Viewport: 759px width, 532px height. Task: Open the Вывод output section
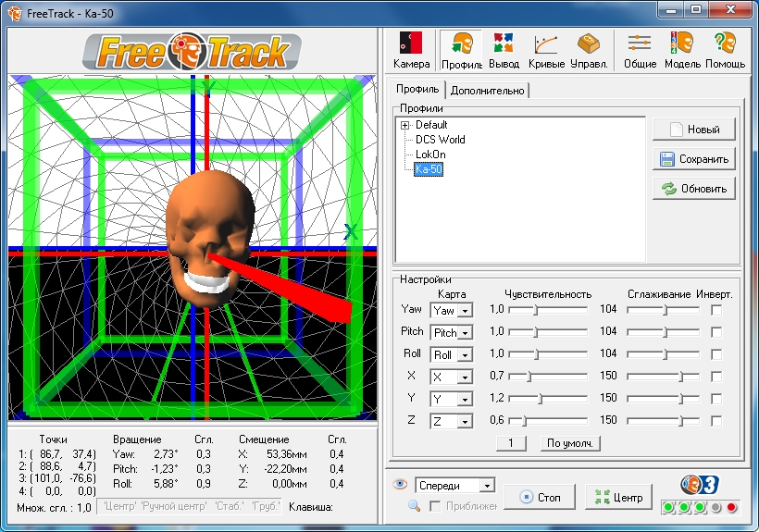click(504, 50)
